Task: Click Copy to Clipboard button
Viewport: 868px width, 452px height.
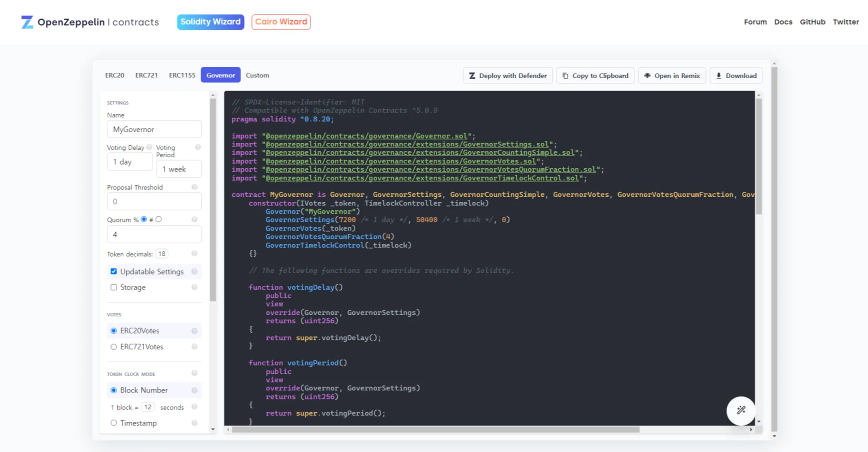Action: 595,76
